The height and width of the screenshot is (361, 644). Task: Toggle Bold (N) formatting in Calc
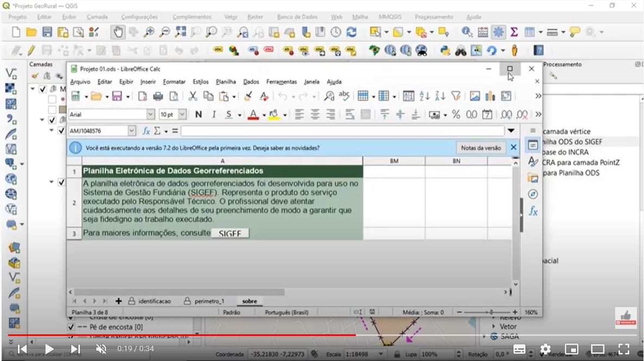click(x=199, y=115)
